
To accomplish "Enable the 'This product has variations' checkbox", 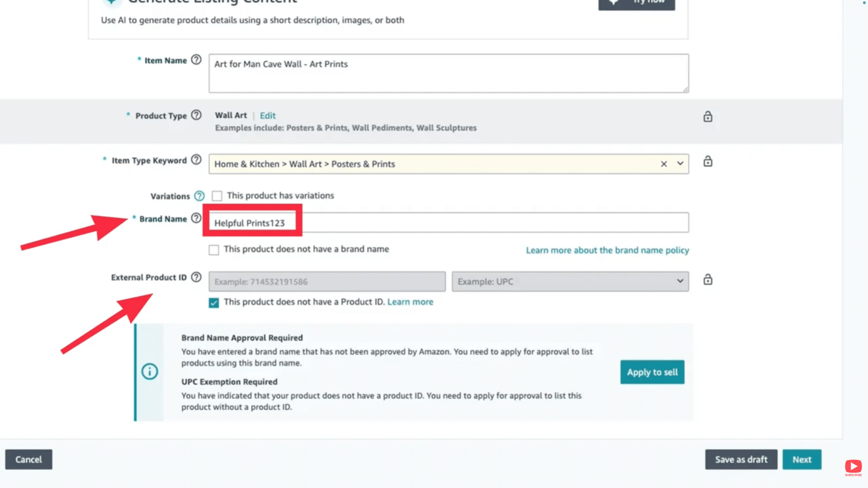I will tap(217, 196).
